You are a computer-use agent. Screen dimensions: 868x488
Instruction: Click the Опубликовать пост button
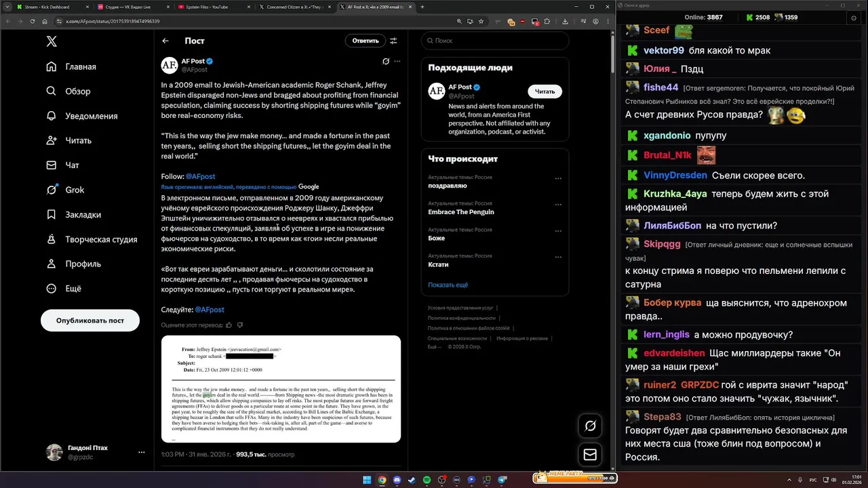tap(90, 320)
